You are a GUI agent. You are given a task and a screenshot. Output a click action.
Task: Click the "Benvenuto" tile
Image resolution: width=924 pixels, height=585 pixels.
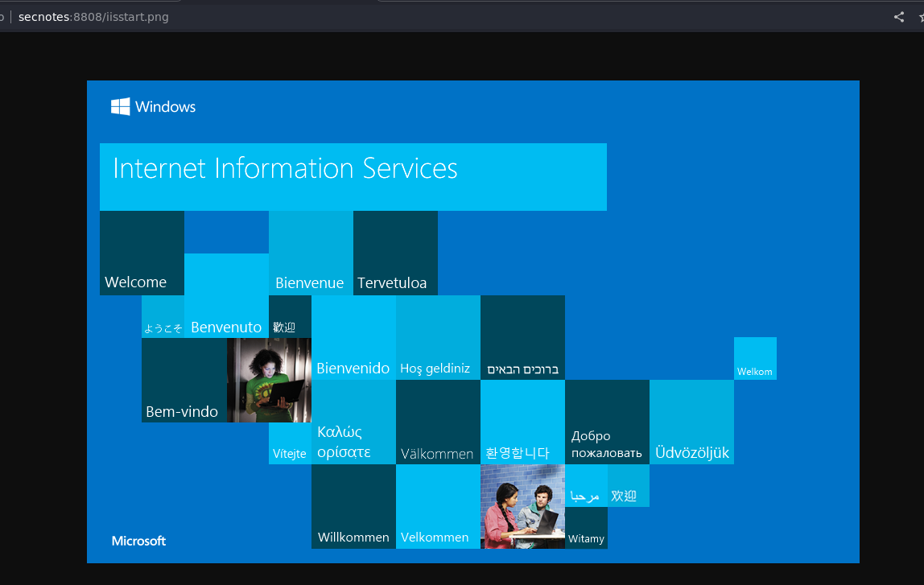(226, 296)
